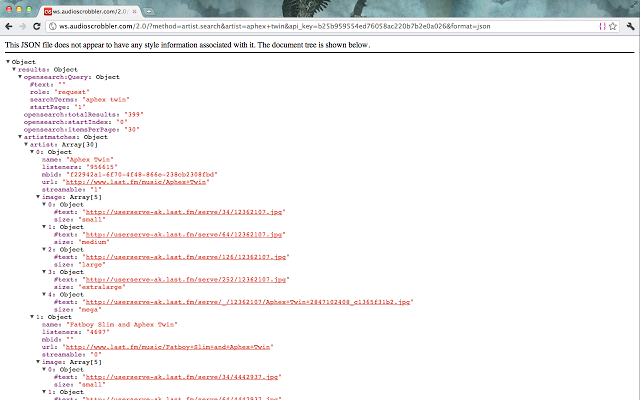
Task: Select the ws.audioscrobbler.com tab
Action: click(x=91, y=11)
